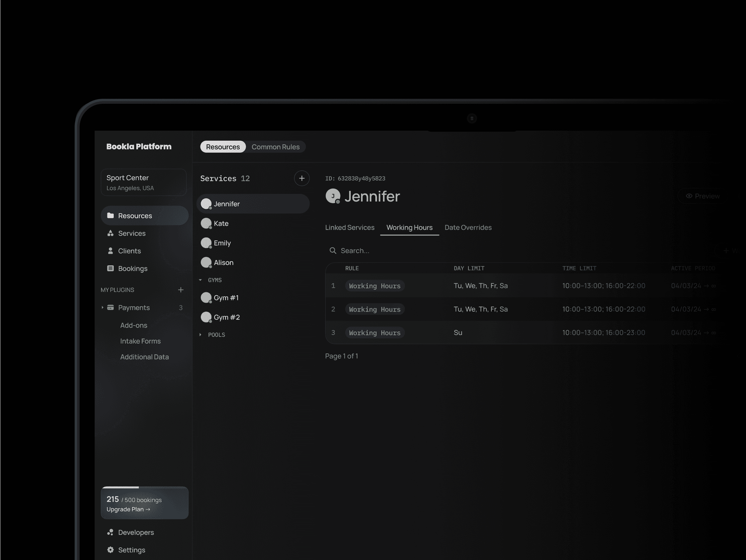The height and width of the screenshot is (560, 746).
Task: Add plugin via My Plugins plus icon
Action: [181, 290]
